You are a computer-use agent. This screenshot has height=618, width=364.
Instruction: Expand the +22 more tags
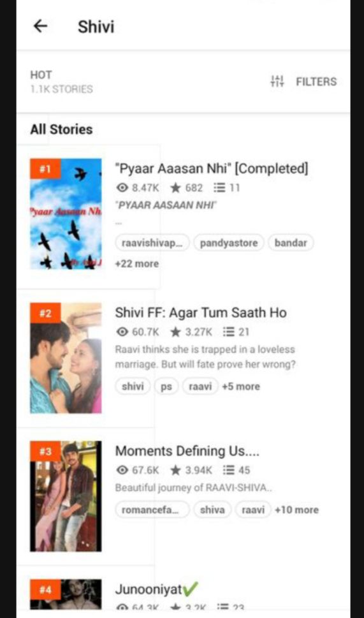[x=136, y=263]
